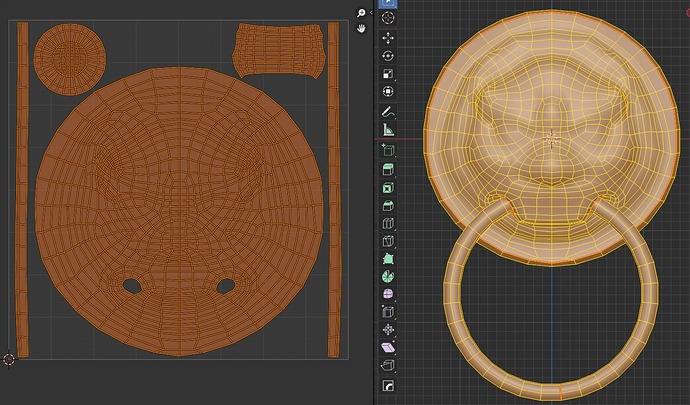Switch to the Scale tool
This screenshot has height=405, width=690.
[x=388, y=74]
